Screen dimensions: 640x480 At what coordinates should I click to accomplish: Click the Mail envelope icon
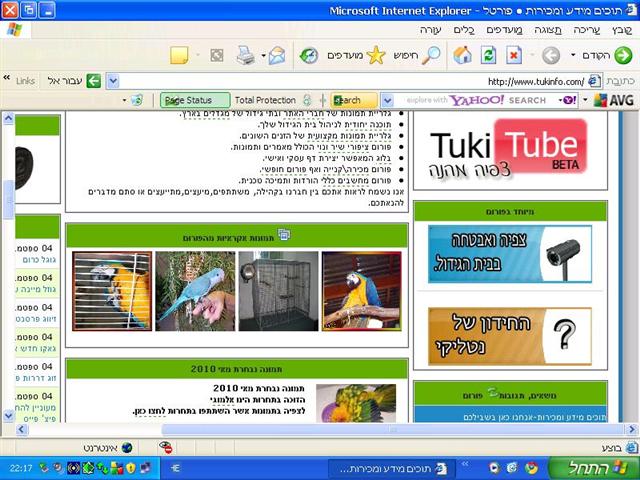click(x=277, y=55)
